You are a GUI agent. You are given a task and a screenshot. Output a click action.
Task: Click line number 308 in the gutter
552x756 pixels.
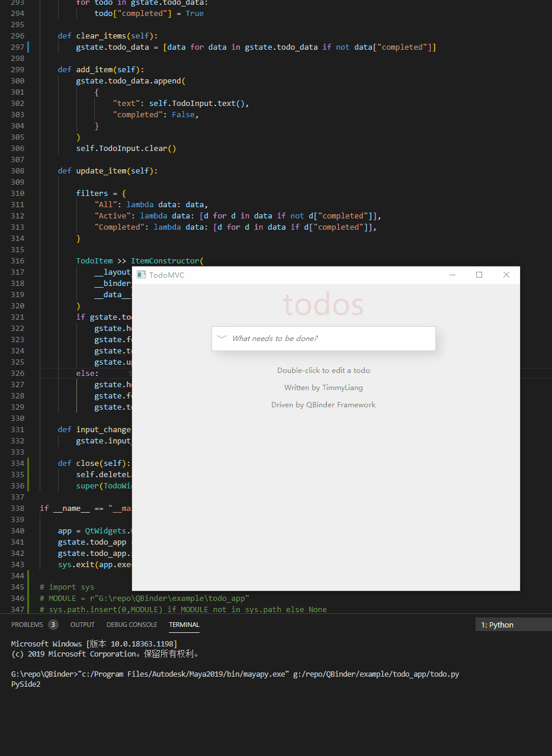(x=17, y=170)
